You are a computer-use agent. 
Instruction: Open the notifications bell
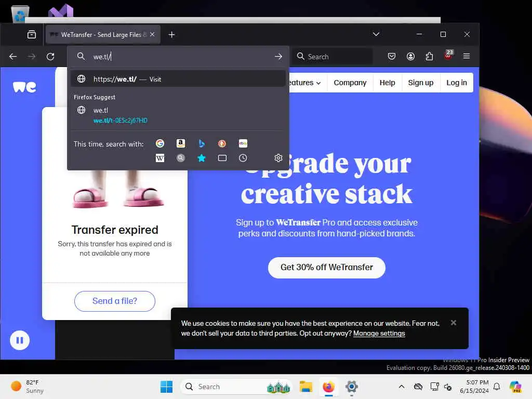(497, 387)
